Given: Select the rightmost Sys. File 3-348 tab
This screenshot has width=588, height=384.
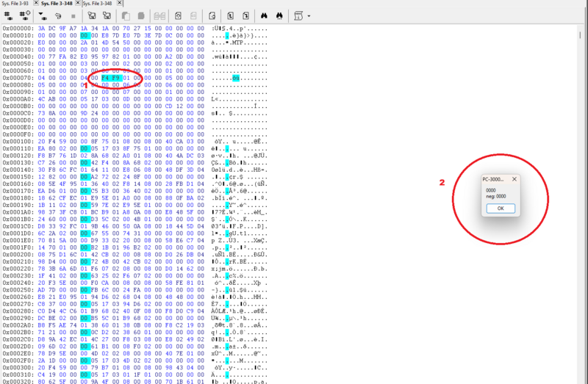Looking at the screenshot, I should (98, 4).
